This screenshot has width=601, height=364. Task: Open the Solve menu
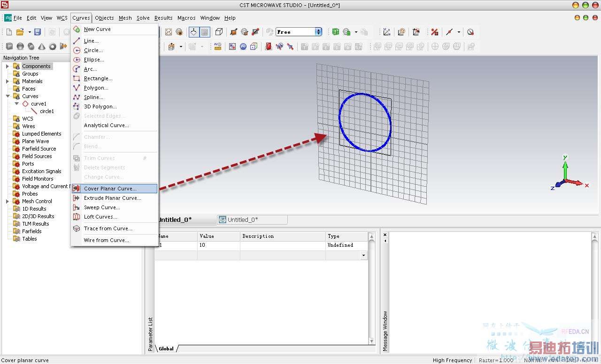pos(143,18)
